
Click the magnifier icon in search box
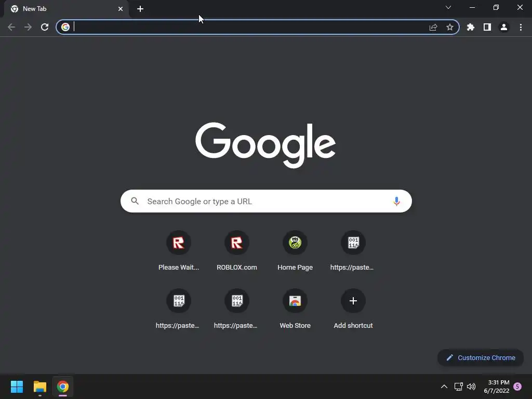click(x=135, y=201)
